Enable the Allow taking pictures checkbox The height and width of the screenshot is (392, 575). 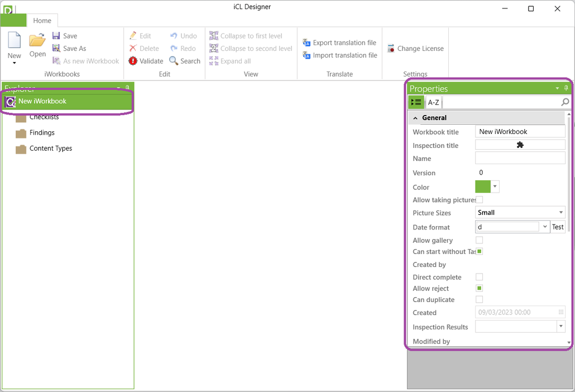click(479, 200)
